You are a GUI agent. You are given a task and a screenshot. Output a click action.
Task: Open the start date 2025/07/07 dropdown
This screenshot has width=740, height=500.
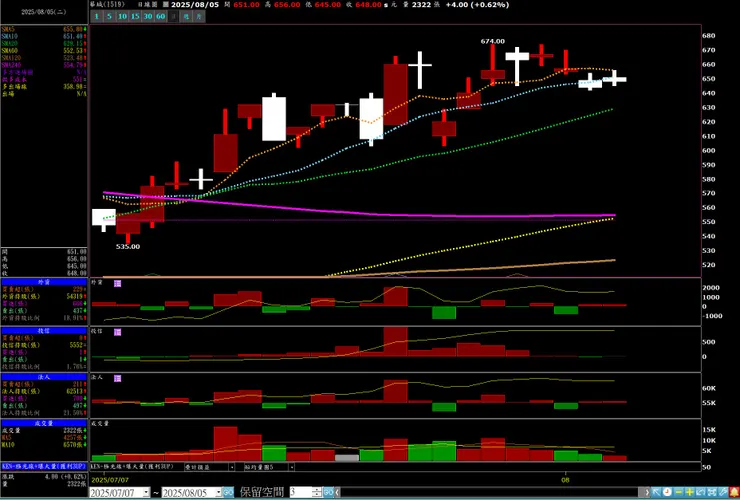tap(146, 492)
